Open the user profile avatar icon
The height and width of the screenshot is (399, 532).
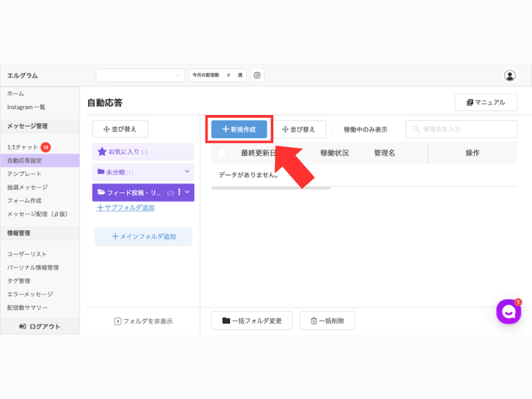pos(509,75)
